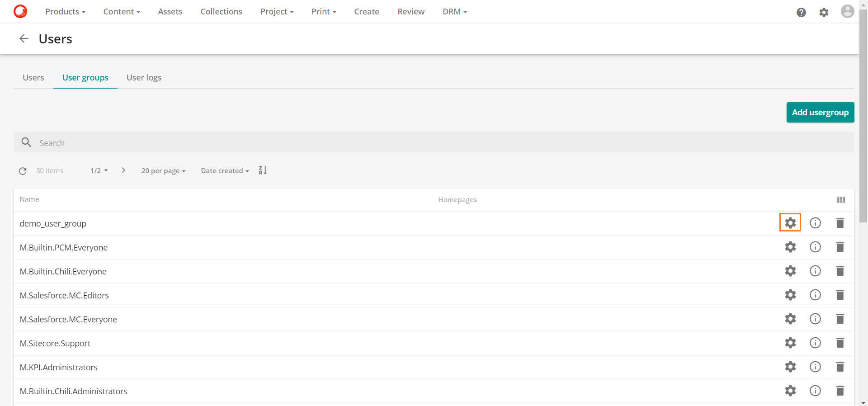Open settings for M.Sitecore.Support group
The image size is (868, 406).
coord(790,343)
